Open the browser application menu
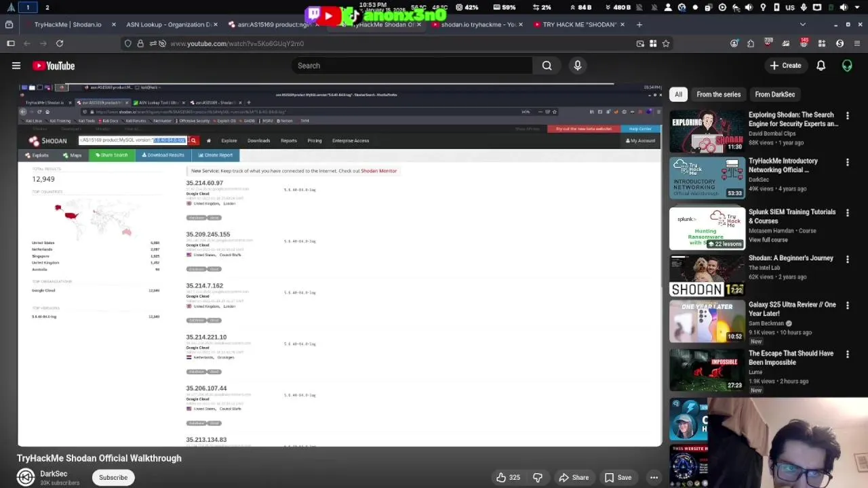Screen dimensions: 868x488 [x=857, y=43]
